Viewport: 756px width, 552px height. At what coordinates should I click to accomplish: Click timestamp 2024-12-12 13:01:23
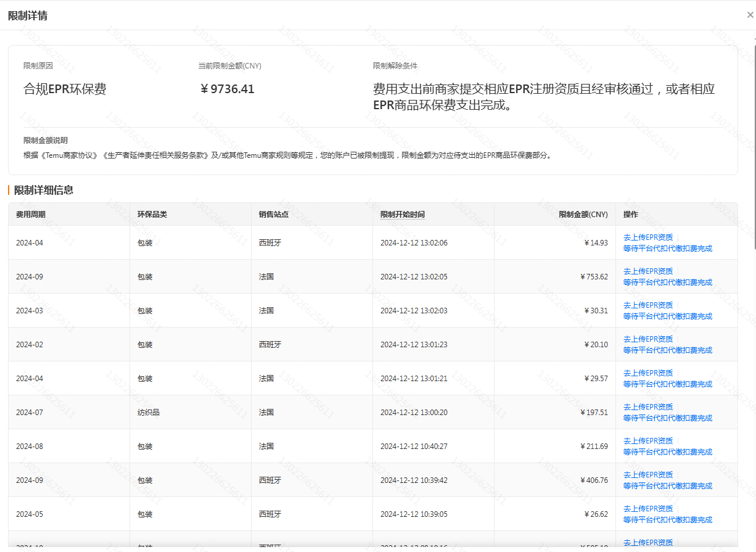[x=414, y=345]
